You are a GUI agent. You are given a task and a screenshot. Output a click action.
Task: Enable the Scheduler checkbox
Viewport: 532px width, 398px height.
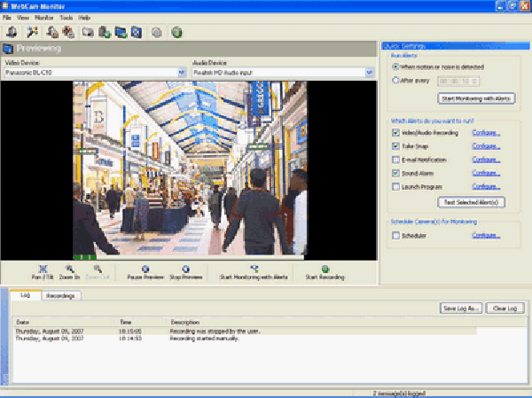click(395, 235)
